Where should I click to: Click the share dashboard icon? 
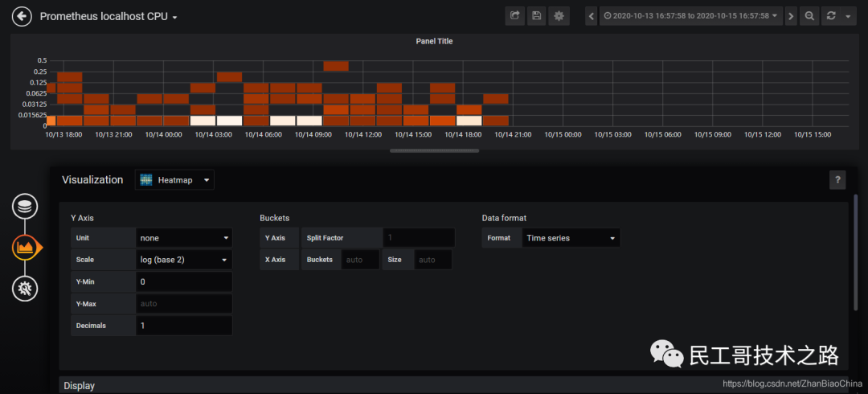click(515, 16)
